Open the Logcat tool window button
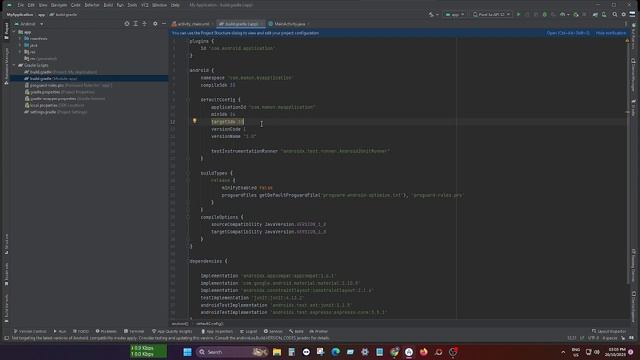Image resolution: width=640 pixels, height=360 pixels. point(249,331)
